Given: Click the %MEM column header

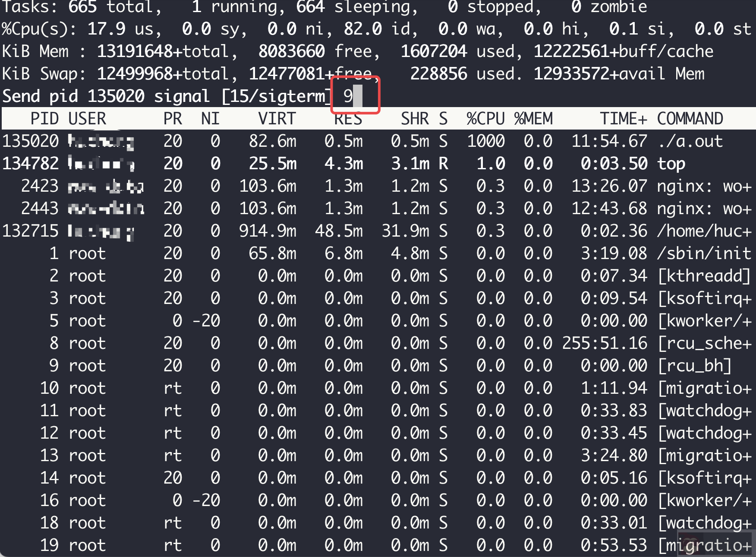Looking at the screenshot, I should (534, 118).
